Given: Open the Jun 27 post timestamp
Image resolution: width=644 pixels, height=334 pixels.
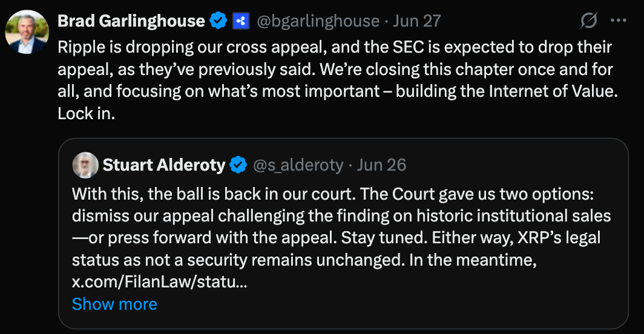Looking at the screenshot, I should tap(417, 21).
